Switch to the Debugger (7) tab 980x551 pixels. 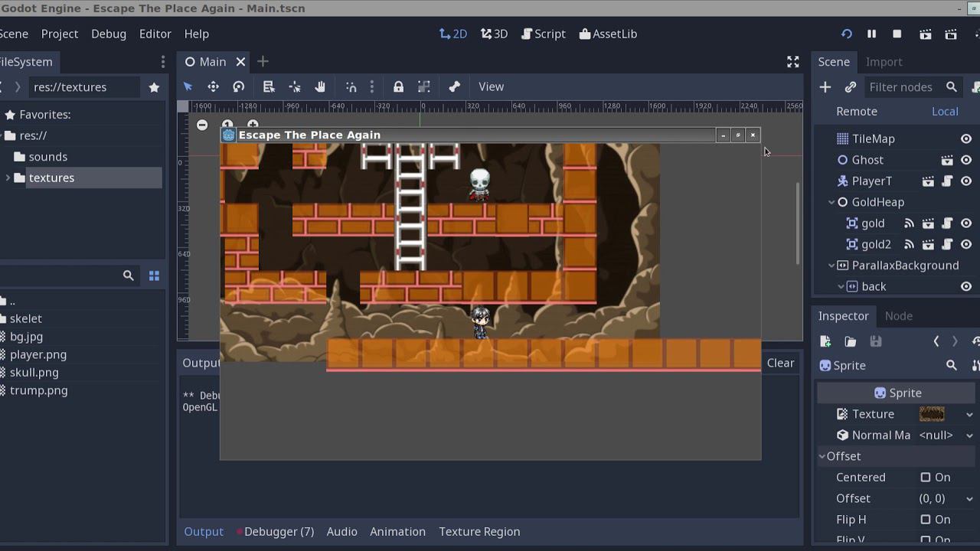pos(279,531)
